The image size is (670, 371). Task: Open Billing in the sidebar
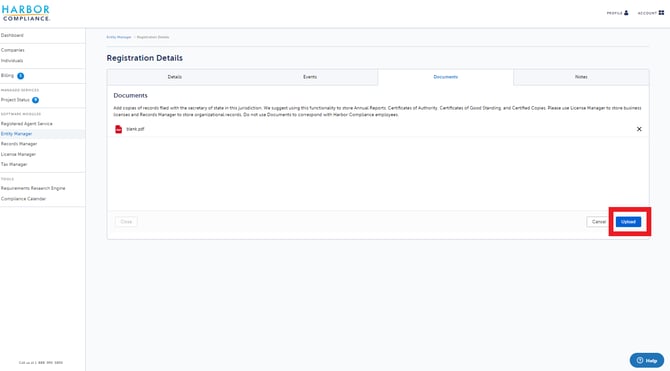(x=7, y=76)
